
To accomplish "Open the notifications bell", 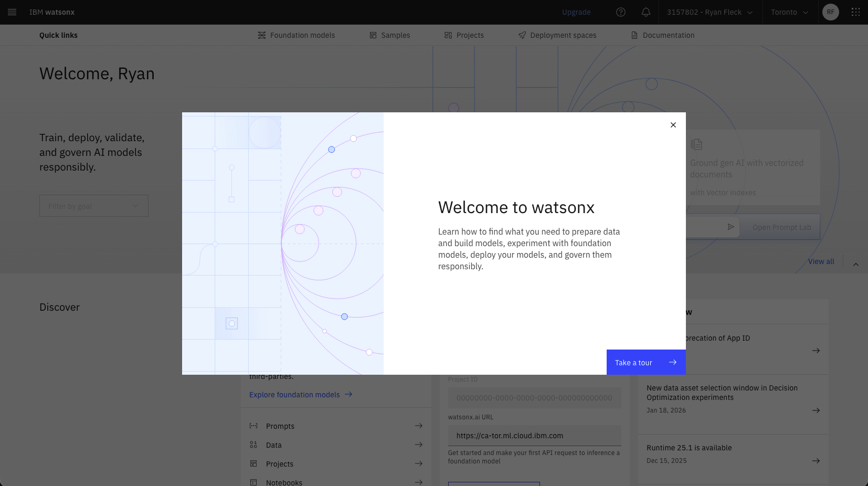I will pyautogui.click(x=646, y=12).
